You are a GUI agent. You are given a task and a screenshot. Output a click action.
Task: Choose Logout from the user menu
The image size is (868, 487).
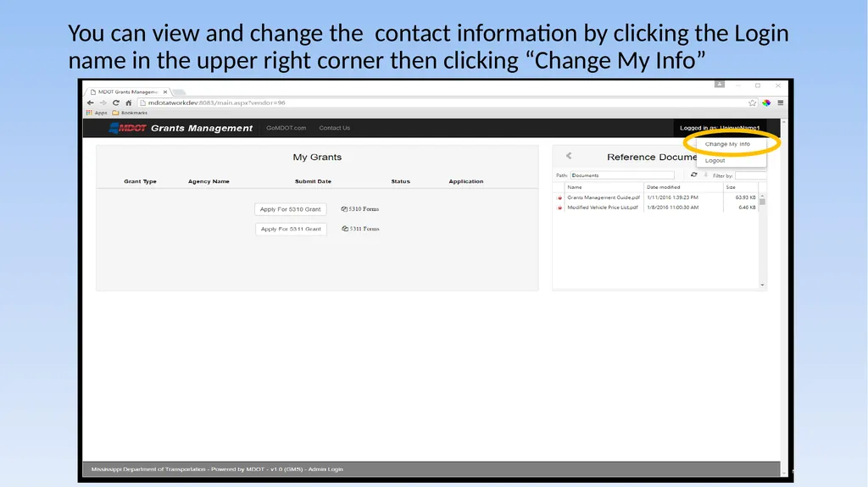(715, 160)
